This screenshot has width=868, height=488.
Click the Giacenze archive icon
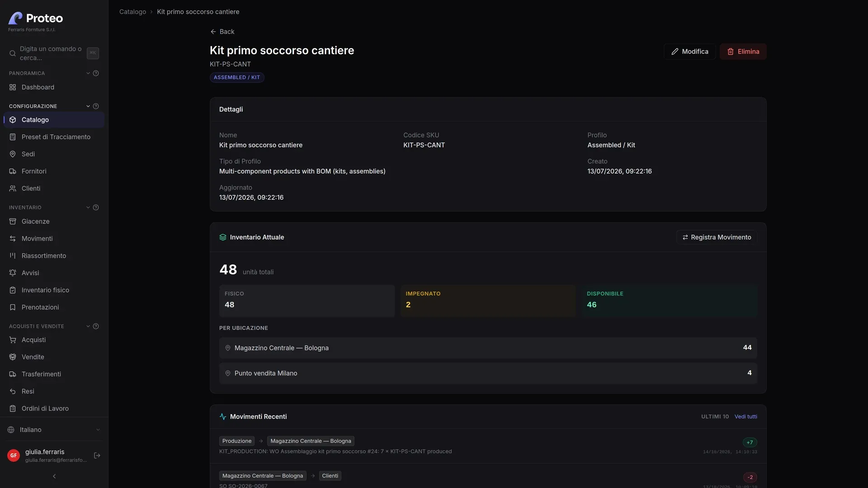tap(13, 221)
